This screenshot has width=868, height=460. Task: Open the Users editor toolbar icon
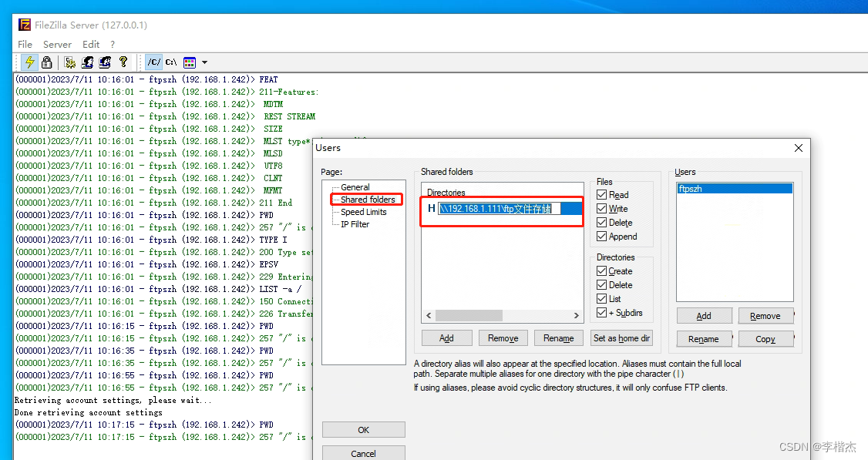point(87,62)
